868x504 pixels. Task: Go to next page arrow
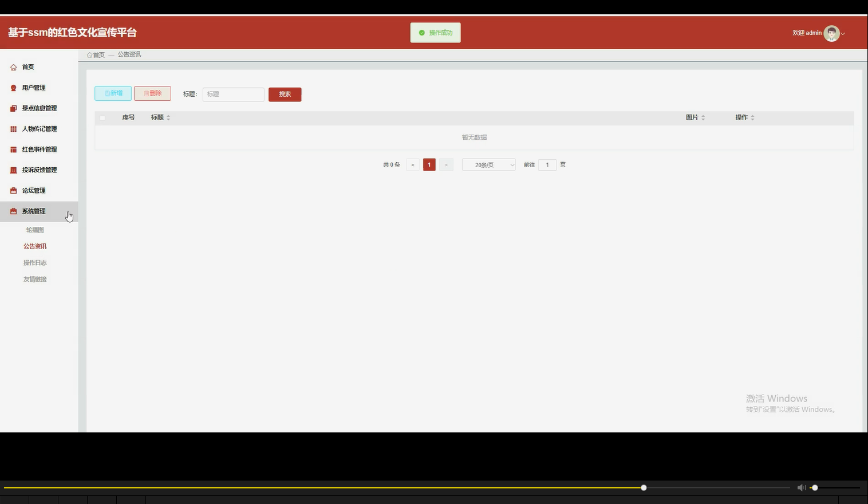446,165
